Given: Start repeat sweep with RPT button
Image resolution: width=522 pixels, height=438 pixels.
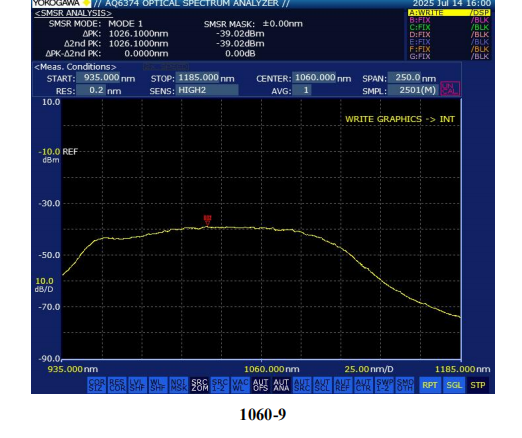Looking at the screenshot, I should point(430,385).
